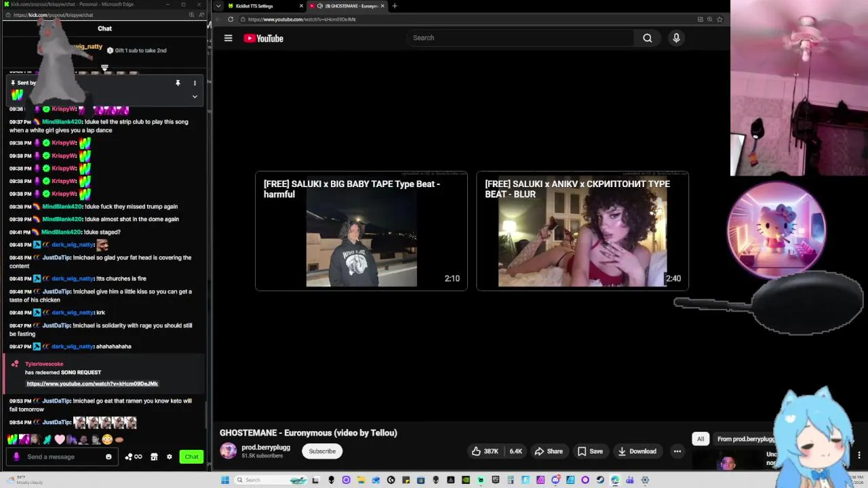The image size is (868, 488).
Task: Open the emoji picker in chat input
Action: click(x=108, y=457)
